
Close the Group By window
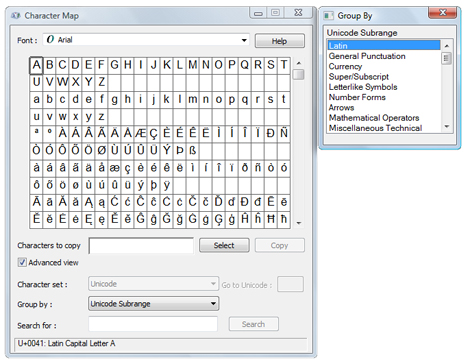click(443, 13)
